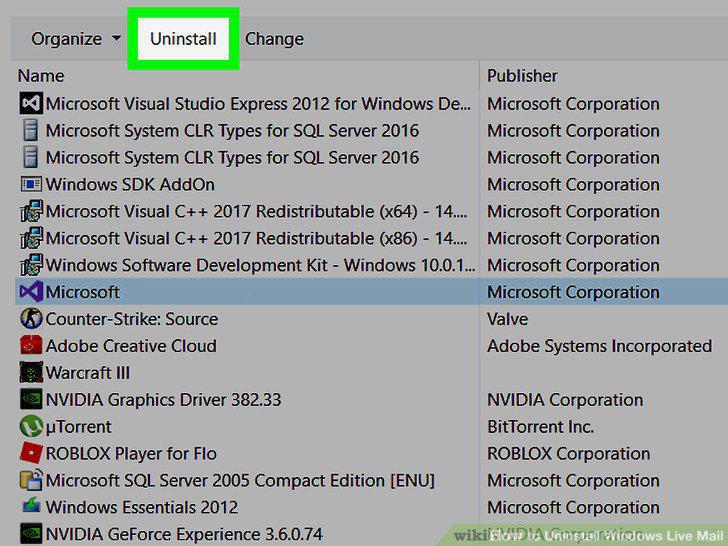Select NVIDIA GeForce Experience 3.6.0.74 entry

click(184, 534)
